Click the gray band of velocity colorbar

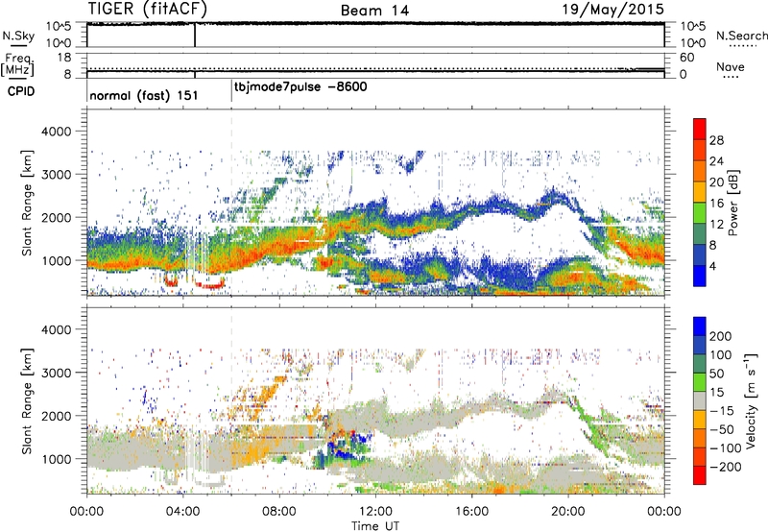[700, 401]
